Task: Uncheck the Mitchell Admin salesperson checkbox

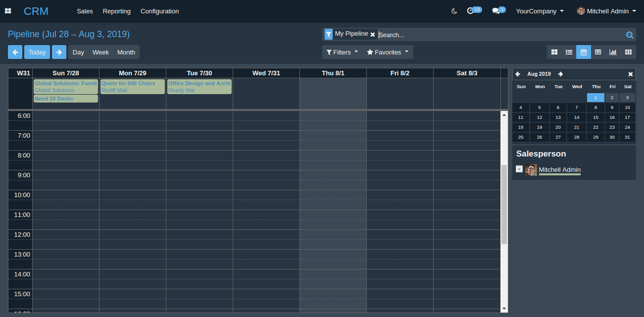Action: pos(519,169)
